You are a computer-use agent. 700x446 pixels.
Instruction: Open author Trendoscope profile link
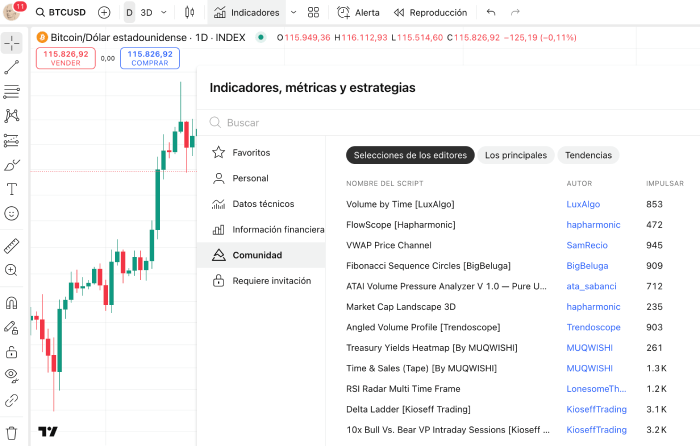click(593, 327)
